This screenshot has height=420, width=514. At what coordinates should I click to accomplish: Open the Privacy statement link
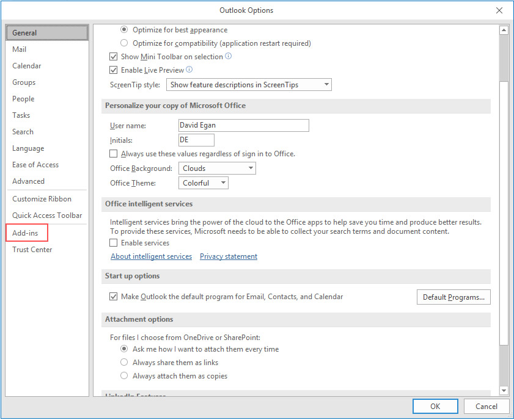click(229, 256)
